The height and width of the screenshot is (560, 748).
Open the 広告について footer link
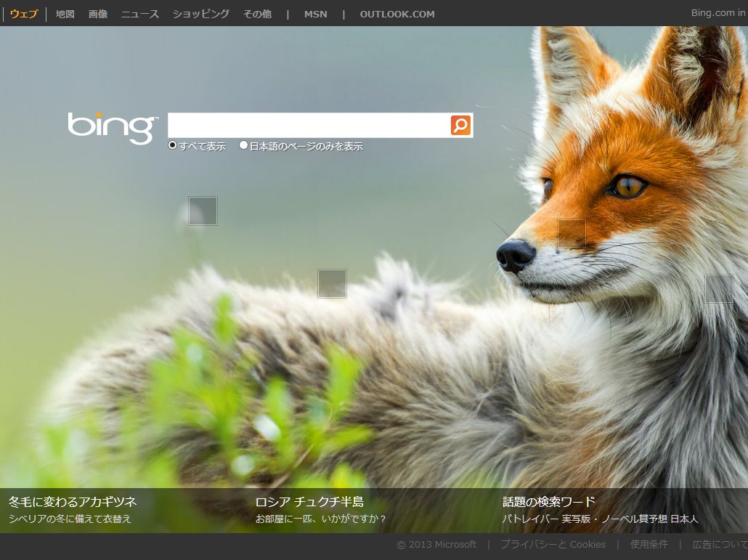(720, 544)
